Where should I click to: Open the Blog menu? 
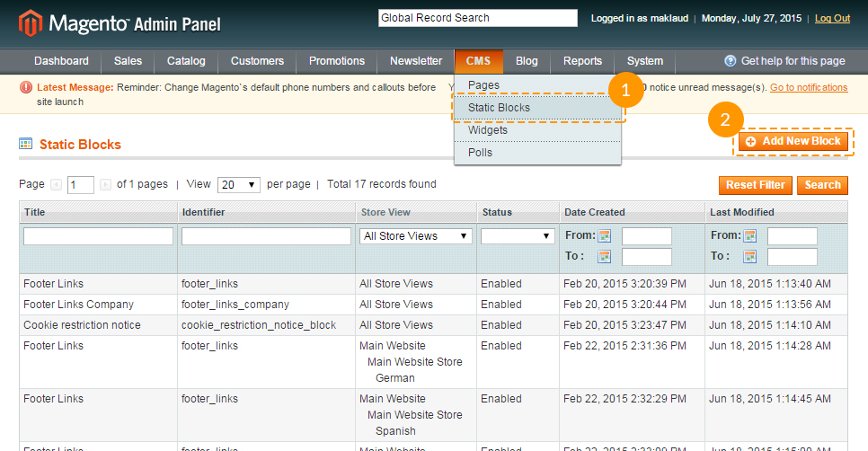pyautogui.click(x=527, y=61)
